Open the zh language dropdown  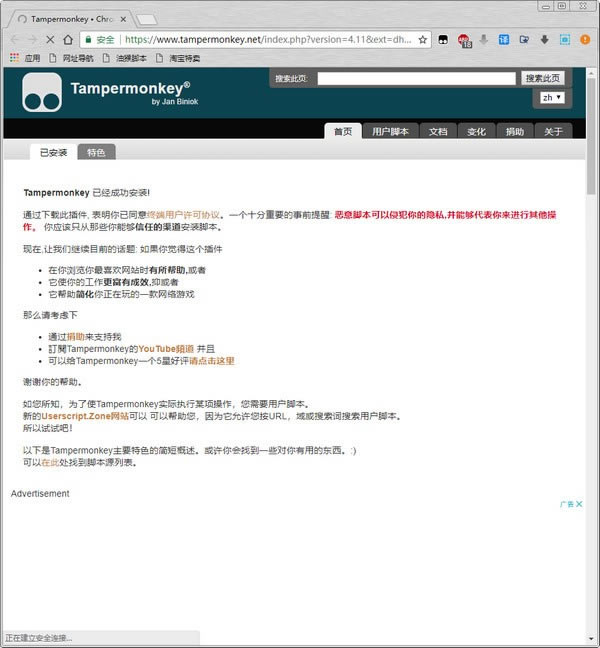tap(552, 97)
